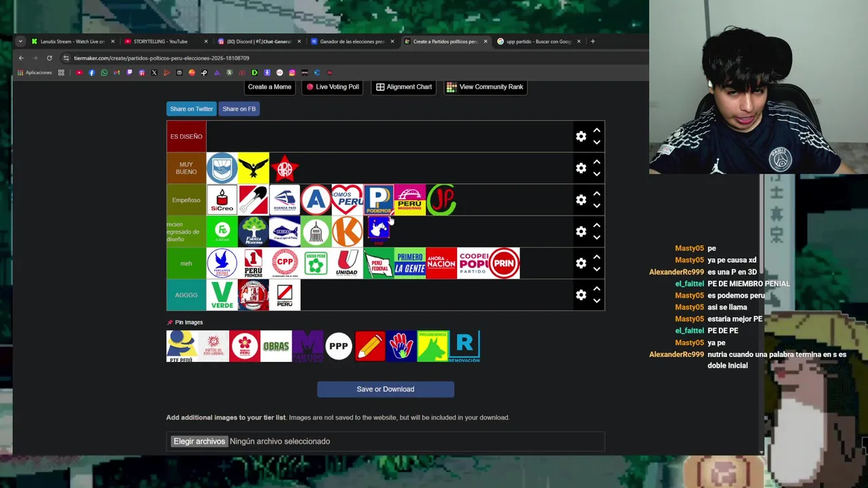Move ES DISEÑO tier up
This screenshot has height=488, width=868.
coord(597,130)
